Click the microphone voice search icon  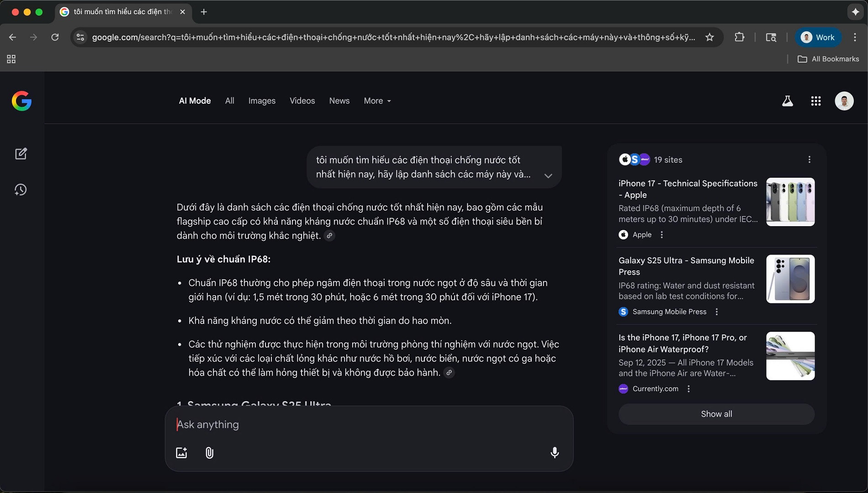point(555,452)
